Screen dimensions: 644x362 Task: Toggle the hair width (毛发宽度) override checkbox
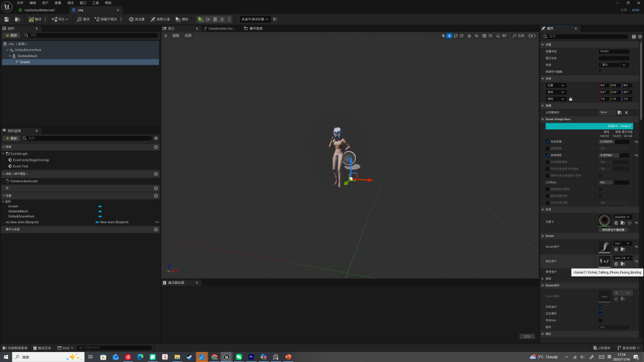click(x=548, y=142)
